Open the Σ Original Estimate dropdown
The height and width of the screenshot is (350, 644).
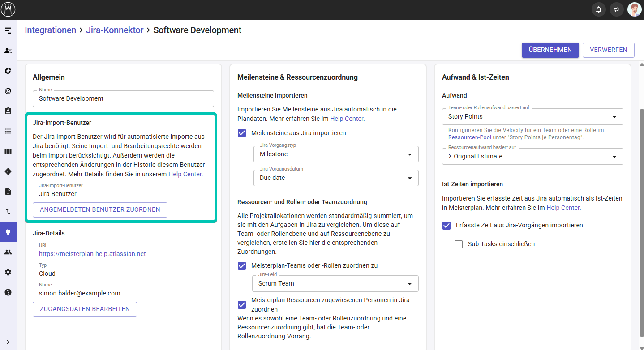coord(532,156)
